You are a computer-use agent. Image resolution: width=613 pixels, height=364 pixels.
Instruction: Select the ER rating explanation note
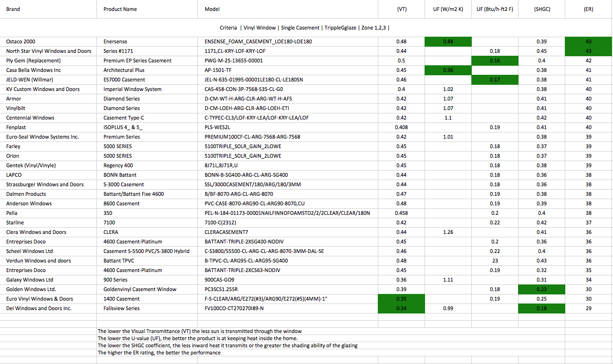pos(159,353)
